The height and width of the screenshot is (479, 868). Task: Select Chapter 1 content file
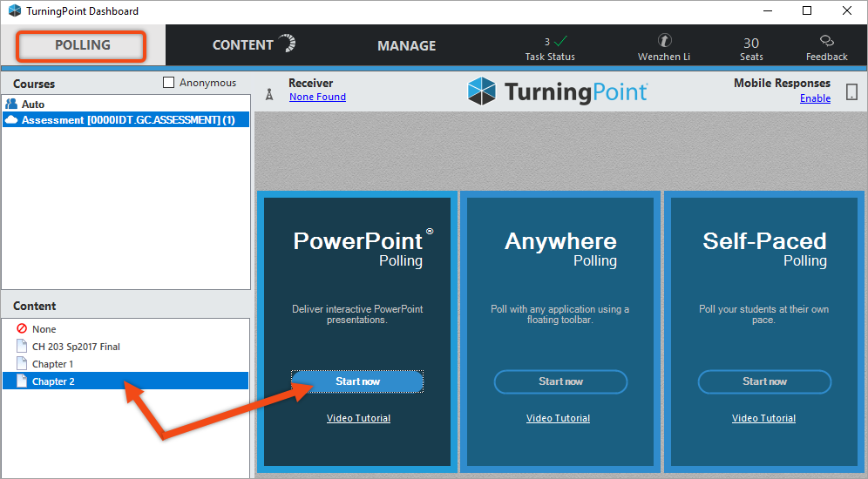pyautogui.click(x=125, y=364)
